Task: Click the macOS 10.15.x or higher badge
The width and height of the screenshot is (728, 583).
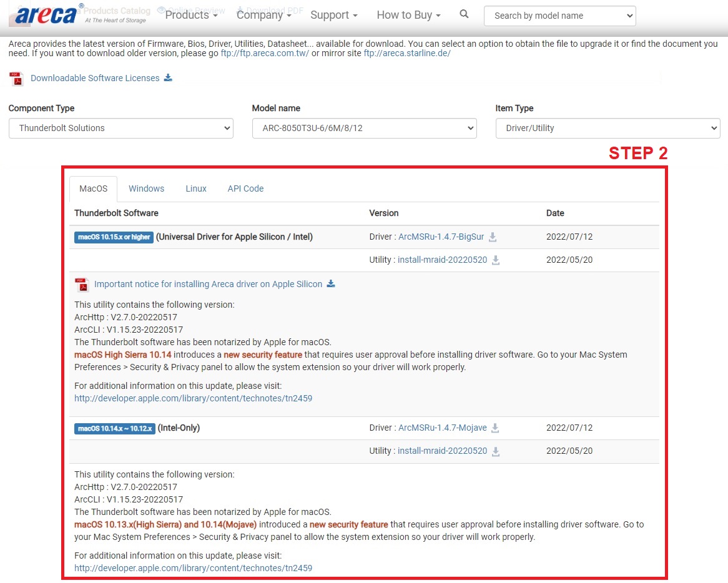Action: click(x=114, y=237)
